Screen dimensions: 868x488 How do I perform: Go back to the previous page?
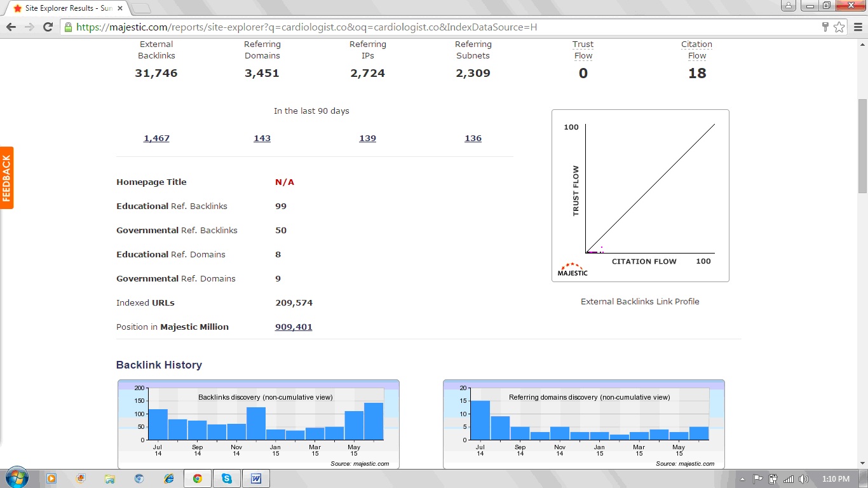point(11,27)
